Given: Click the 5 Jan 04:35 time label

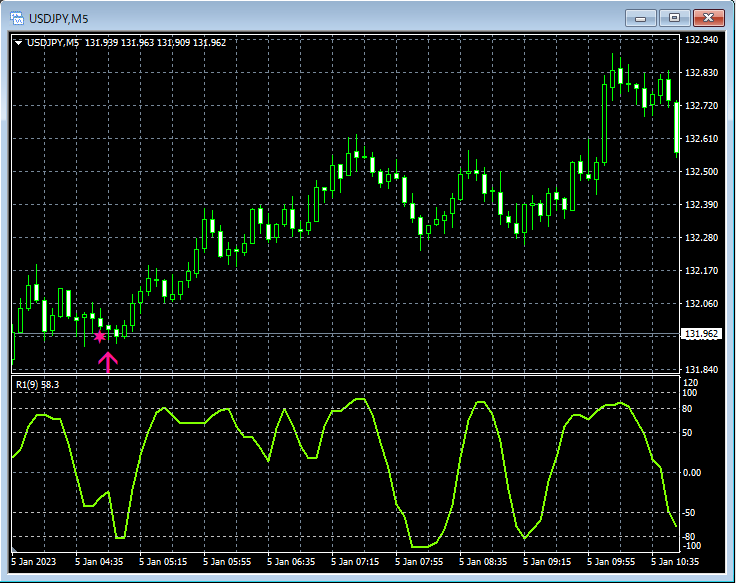Looking at the screenshot, I should click(x=99, y=561).
